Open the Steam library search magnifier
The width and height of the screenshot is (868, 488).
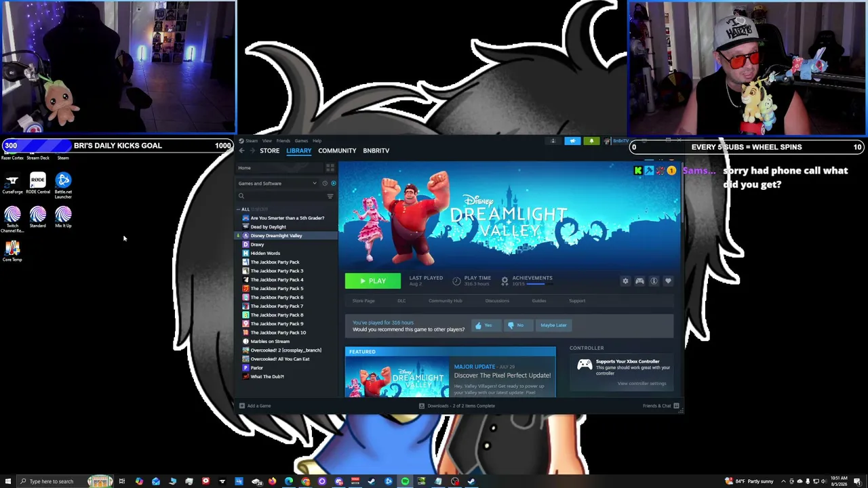(x=241, y=196)
